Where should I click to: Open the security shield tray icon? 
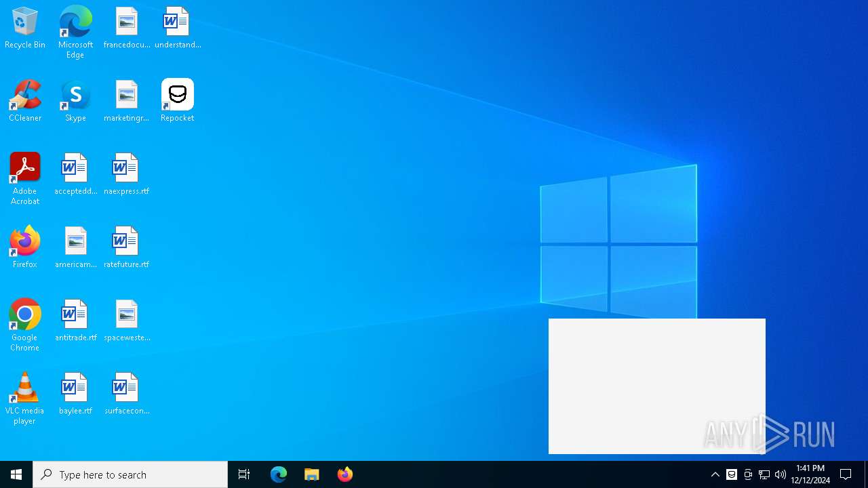point(732,474)
